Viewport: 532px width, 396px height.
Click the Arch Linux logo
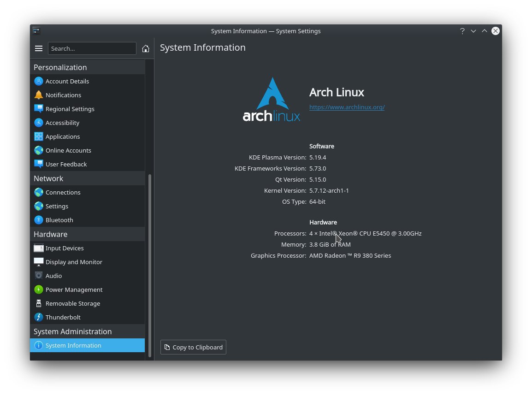click(272, 100)
